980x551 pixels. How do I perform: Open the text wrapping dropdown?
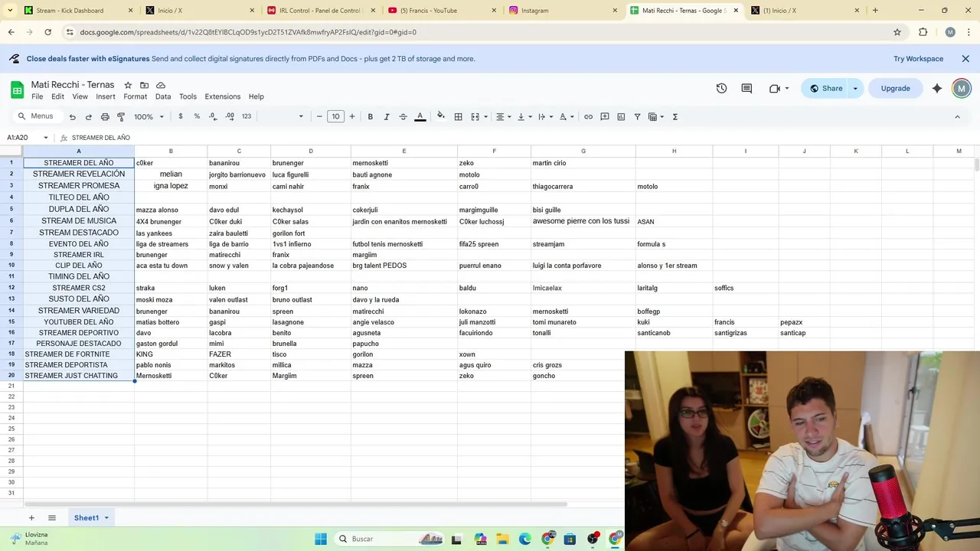tap(545, 116)
